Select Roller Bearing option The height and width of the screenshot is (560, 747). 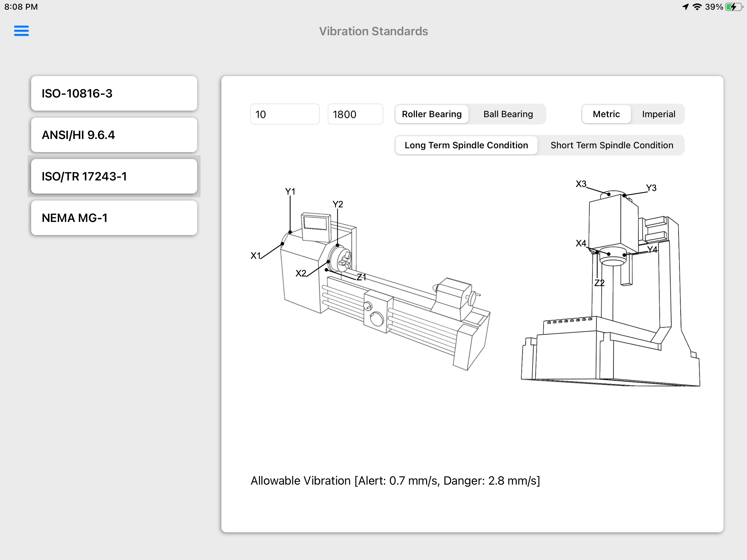432,114
